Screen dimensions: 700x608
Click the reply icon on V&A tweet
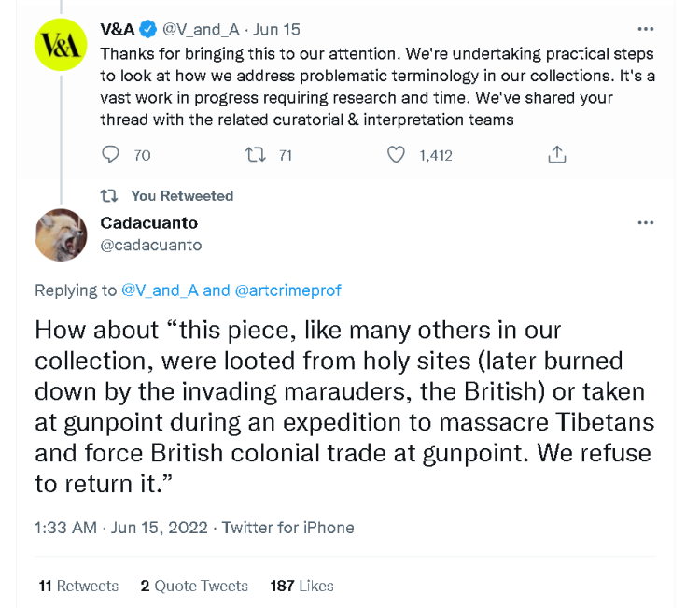point(110,155)
